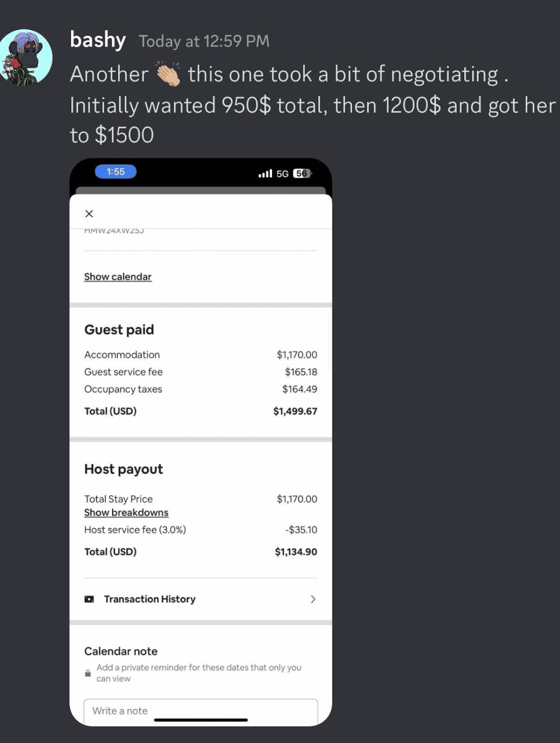Viewport: 560px width, 743px height.
Task: Select the Host payout total $1,134.90
Action: (x=296, y=552)
